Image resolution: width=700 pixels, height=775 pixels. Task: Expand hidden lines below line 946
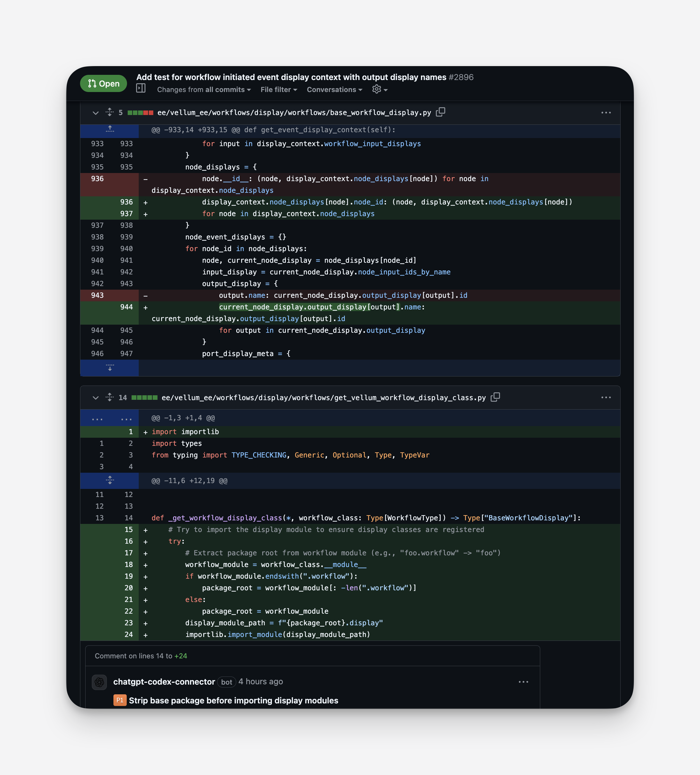(x=110, y=368)
